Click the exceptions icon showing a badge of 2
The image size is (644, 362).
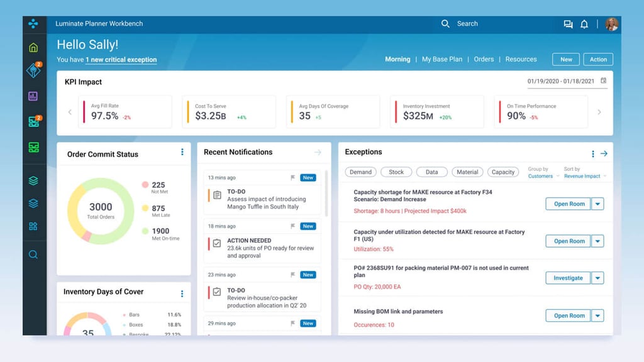coord(33,71)
